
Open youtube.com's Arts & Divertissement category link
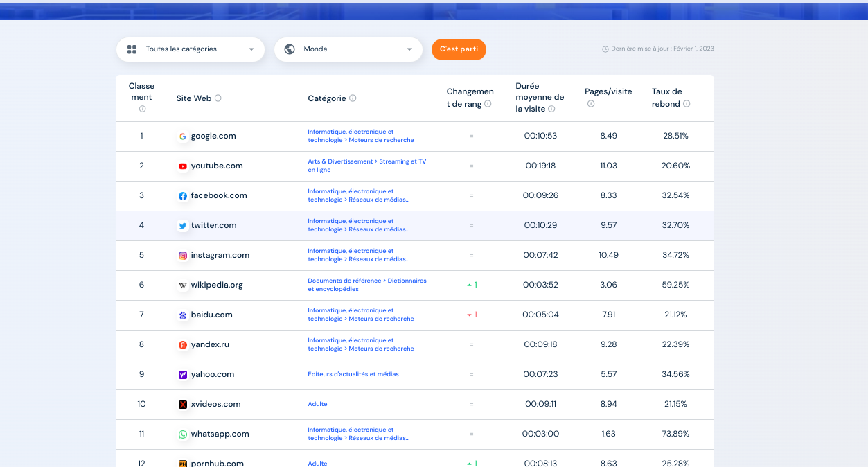367,166
